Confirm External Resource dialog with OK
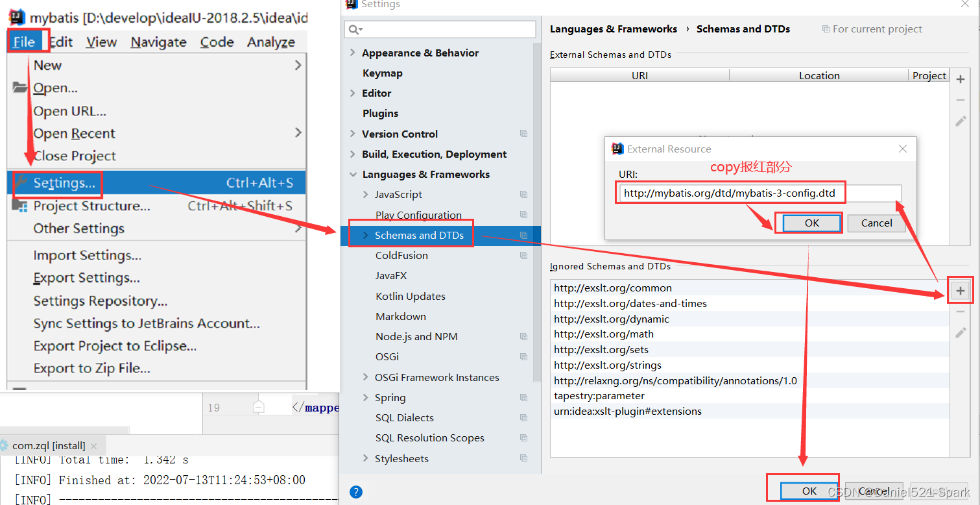Viewport: 980px width, 505px height. [x=812, y=223]
